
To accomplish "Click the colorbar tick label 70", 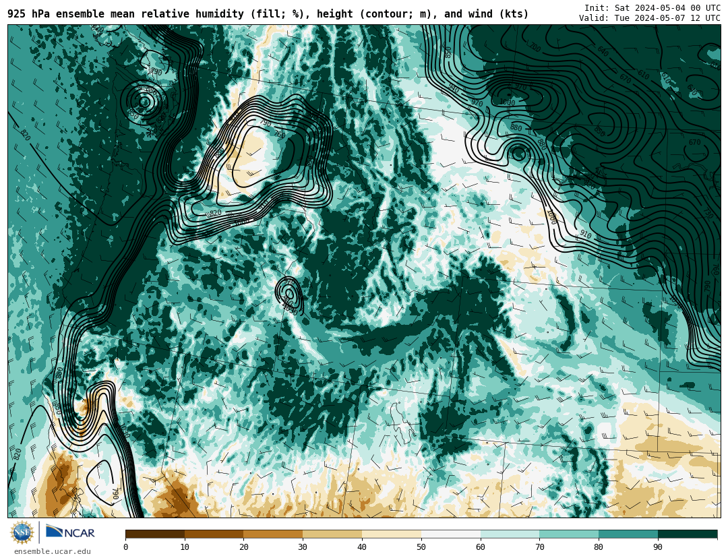I will coord(539,547).
